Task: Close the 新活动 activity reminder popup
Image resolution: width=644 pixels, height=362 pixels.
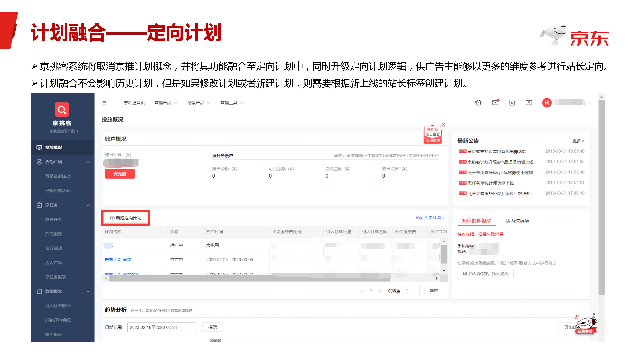Action: pyautogui.click(x=443, y=125)
